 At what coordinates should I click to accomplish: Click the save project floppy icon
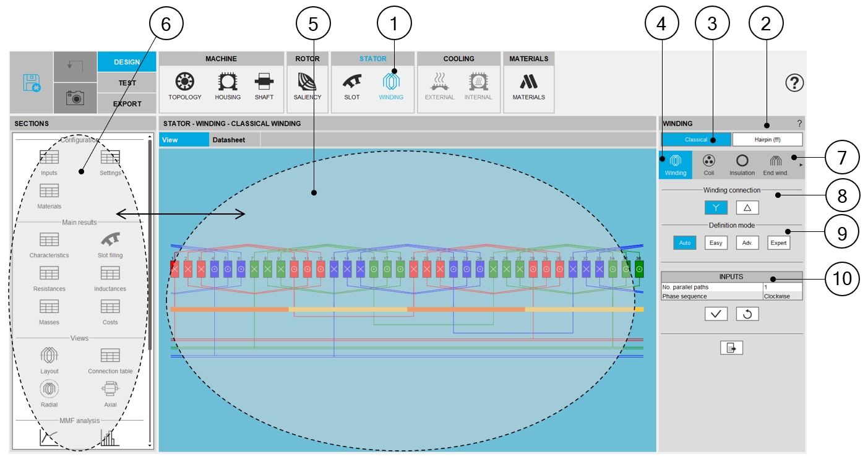(x=32, y=82)
